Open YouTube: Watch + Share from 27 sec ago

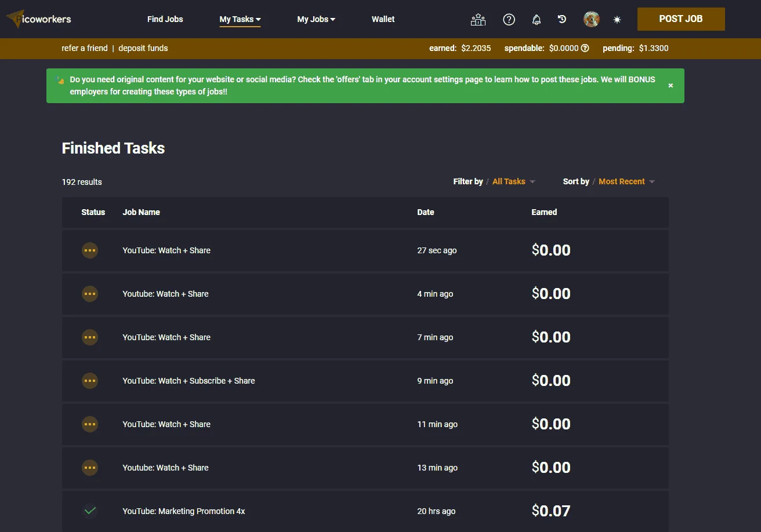pyautogui.click(x=166, y=250)
